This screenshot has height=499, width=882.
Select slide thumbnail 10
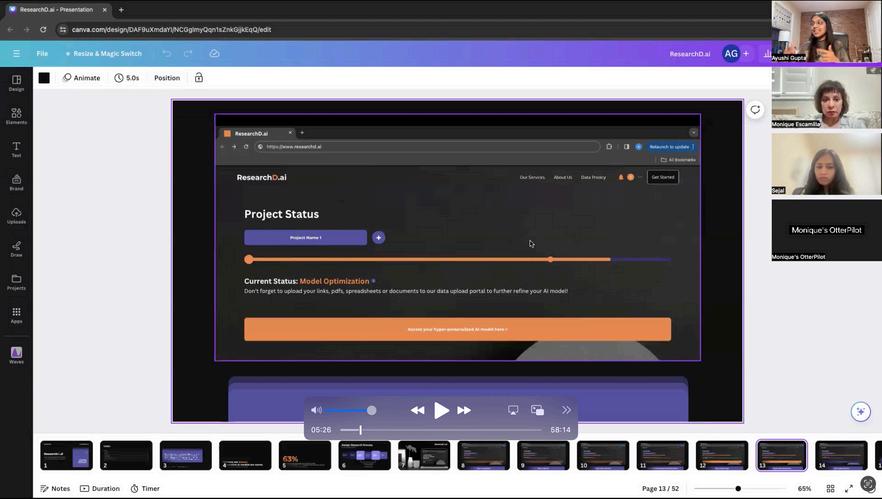click(x=603, y=455)
